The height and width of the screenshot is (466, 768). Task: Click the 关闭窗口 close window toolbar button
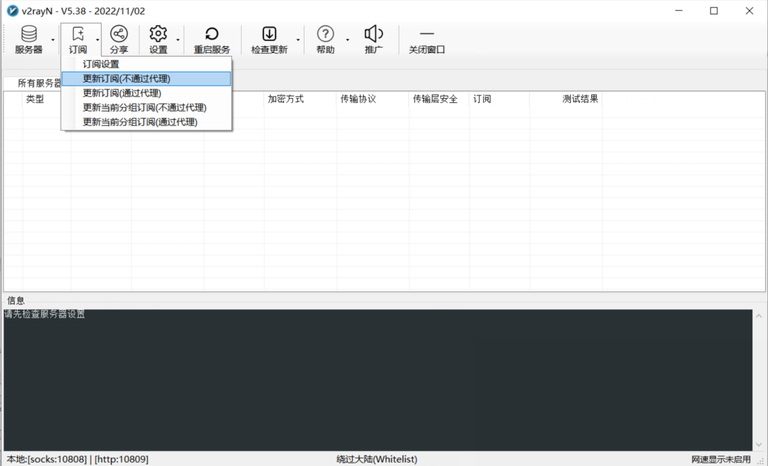coord(427,39)
